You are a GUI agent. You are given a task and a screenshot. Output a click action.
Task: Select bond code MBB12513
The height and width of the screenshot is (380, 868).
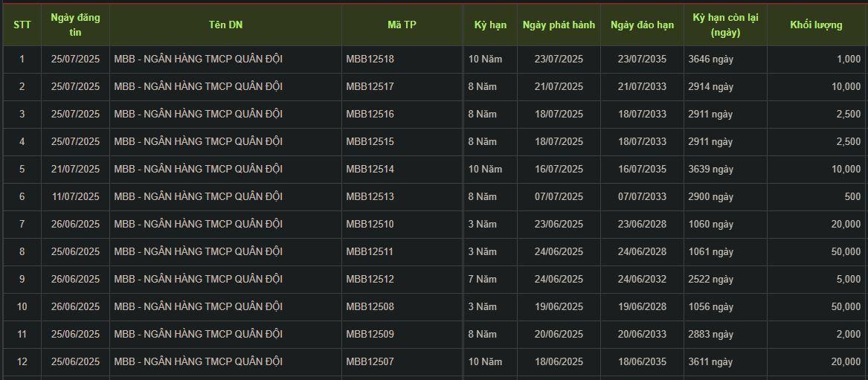(x=370, y=197)
